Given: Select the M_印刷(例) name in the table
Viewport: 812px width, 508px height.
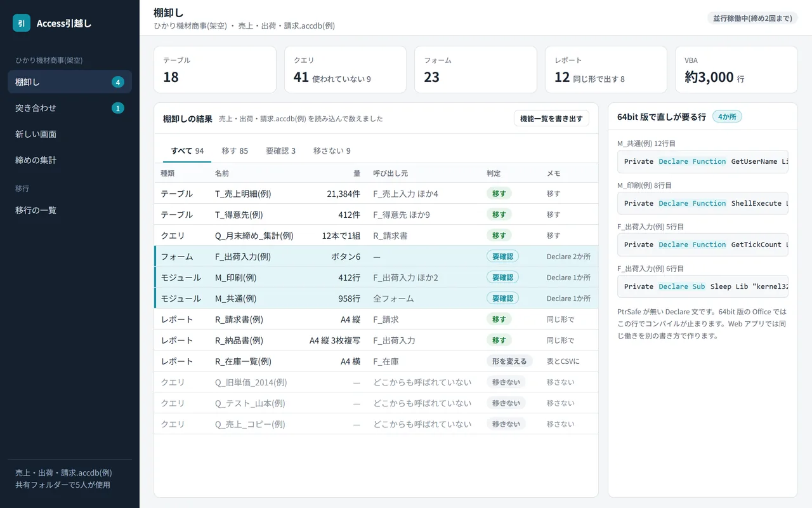Looking at the screenshot, I should [x=236, y=277].
